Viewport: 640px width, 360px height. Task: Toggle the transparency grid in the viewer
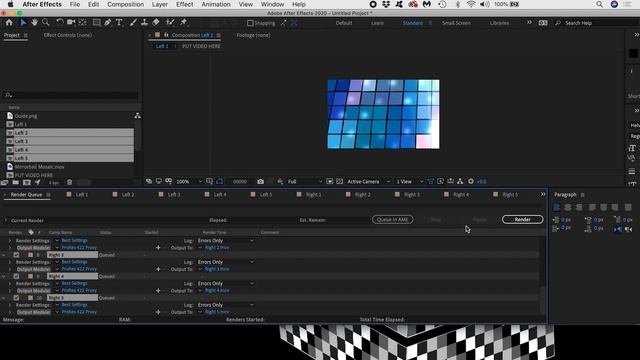point(339,181)
